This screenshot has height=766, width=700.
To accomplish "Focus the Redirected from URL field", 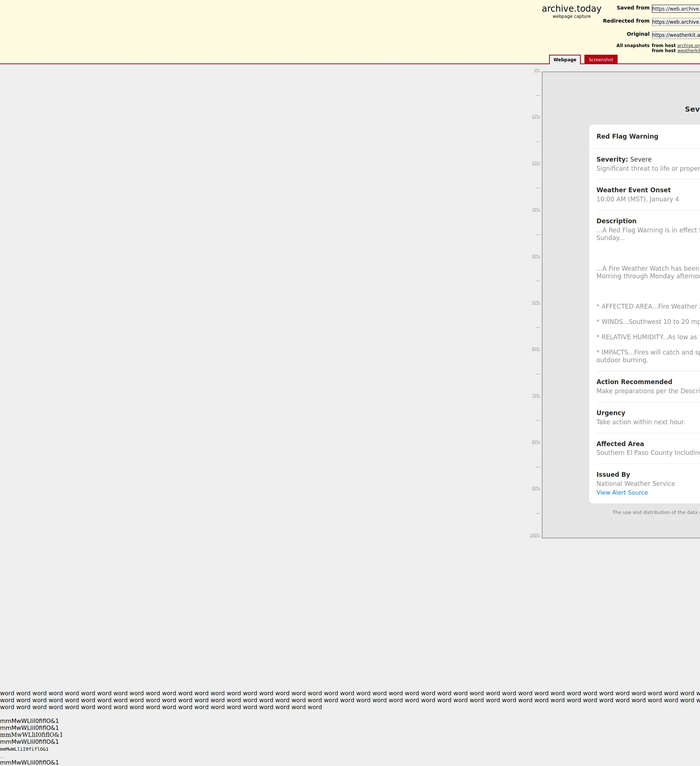I will click(x=676, y=22).
